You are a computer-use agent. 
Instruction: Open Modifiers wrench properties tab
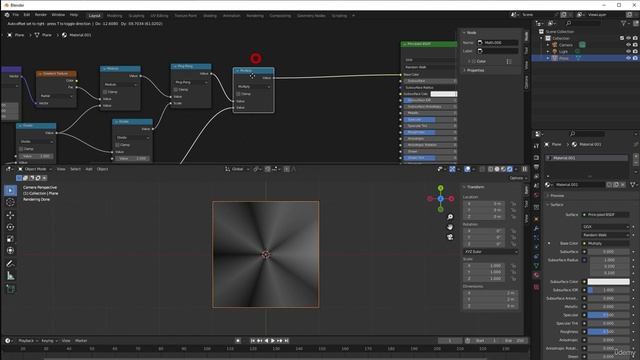536,229
